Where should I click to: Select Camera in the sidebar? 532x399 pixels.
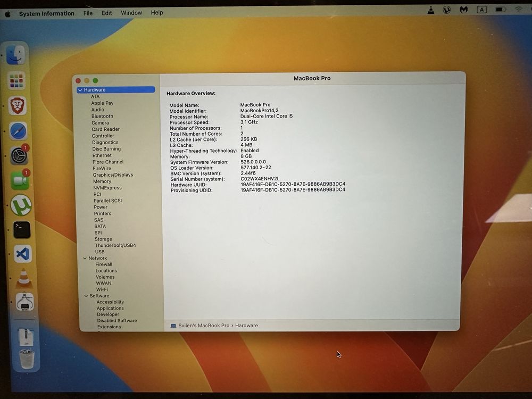pos(100,123)
